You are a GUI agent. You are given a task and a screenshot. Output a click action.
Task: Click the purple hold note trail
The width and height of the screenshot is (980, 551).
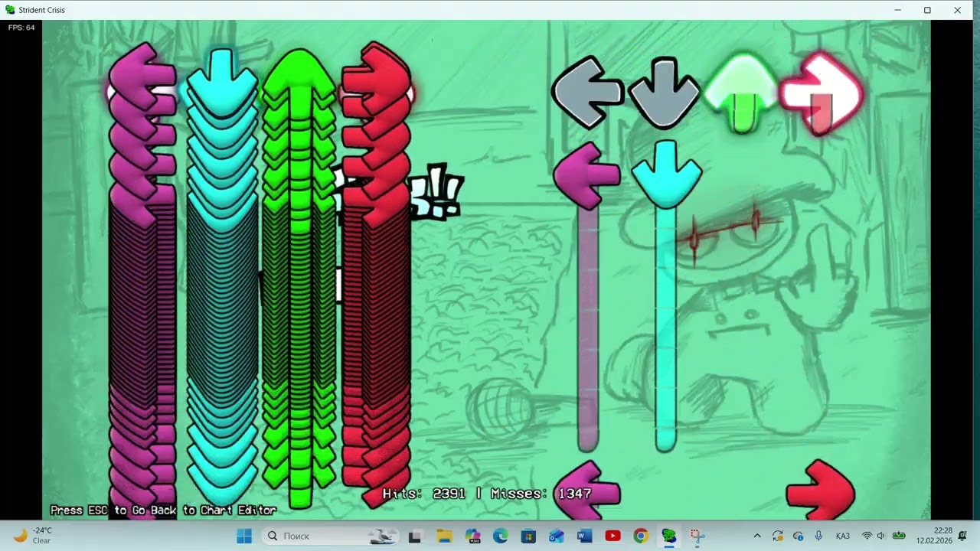(587, 329)
